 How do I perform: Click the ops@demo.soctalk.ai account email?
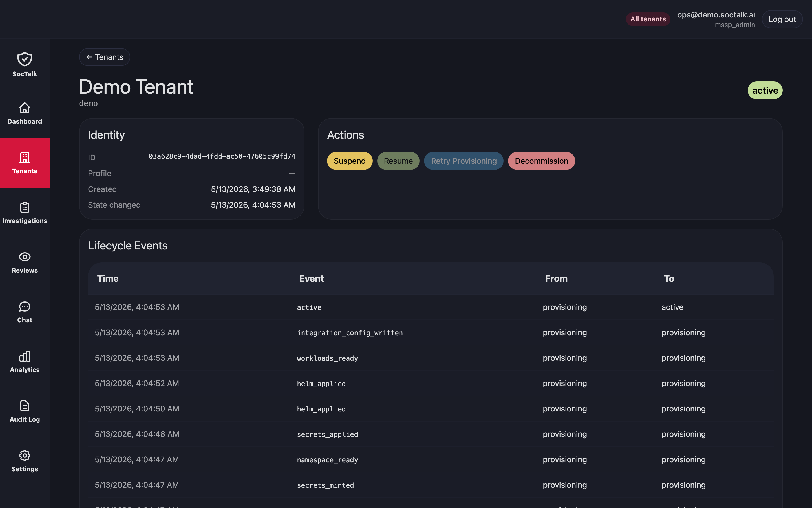pyautogui.click(x=716, y=15)
